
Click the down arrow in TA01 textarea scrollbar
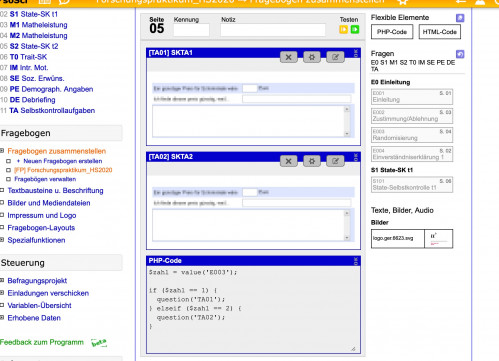[347, 133]
